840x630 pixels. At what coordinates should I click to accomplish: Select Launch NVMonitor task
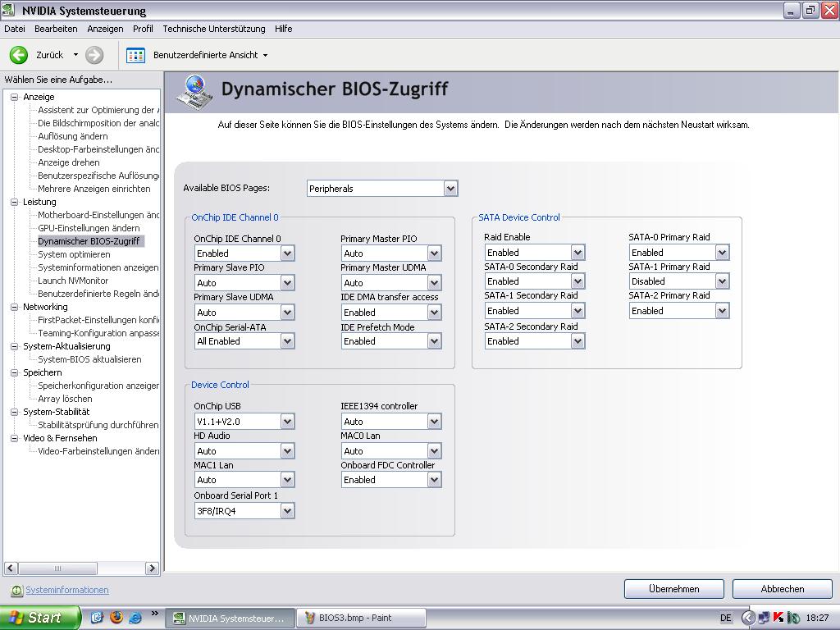click(73, 281)
